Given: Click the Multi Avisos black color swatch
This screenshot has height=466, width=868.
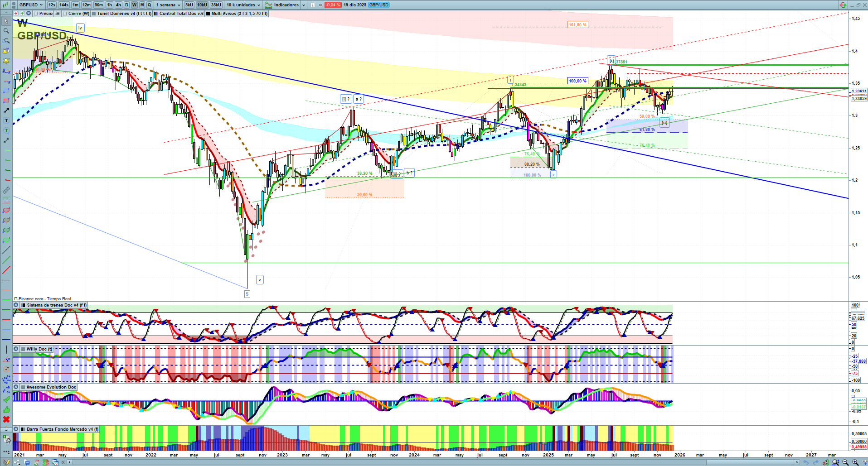Looking at the screenshot, I should coord(208,14).
